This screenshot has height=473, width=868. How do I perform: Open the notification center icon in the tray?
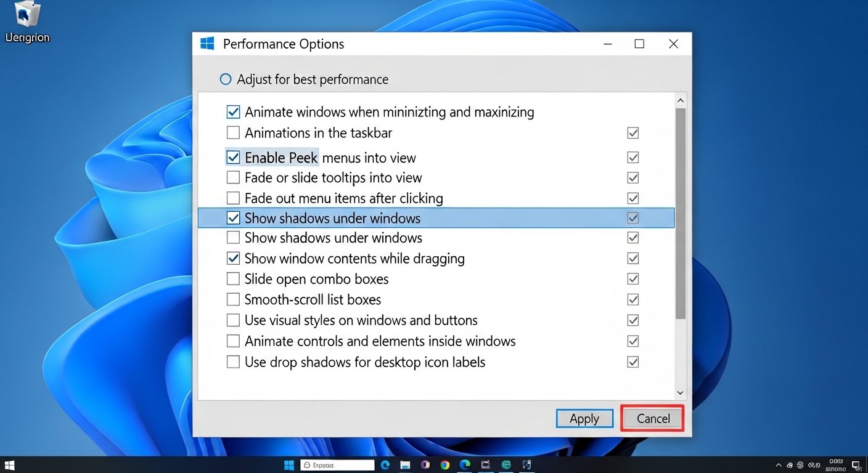tap(856, 465)
